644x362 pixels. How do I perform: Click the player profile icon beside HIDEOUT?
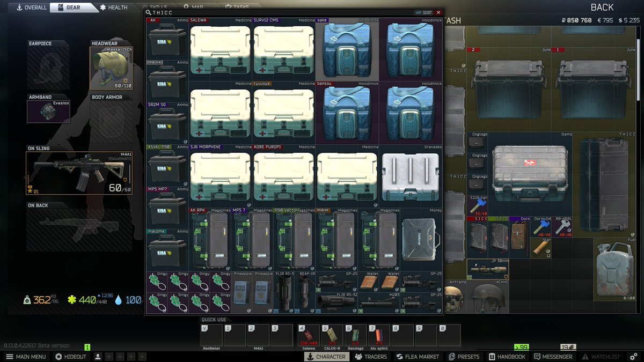pyautogui.click(x=98, y=357)
